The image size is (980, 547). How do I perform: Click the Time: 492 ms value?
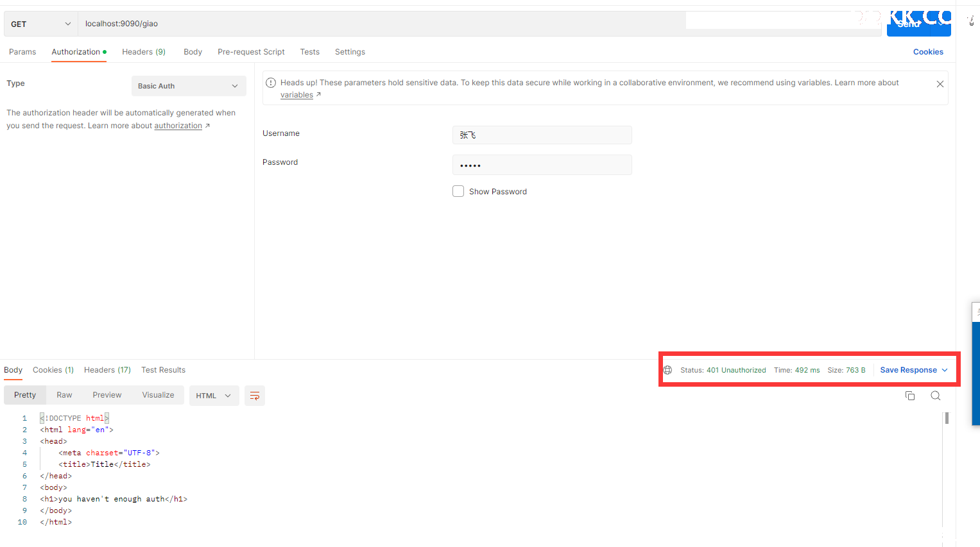(796, 370)
